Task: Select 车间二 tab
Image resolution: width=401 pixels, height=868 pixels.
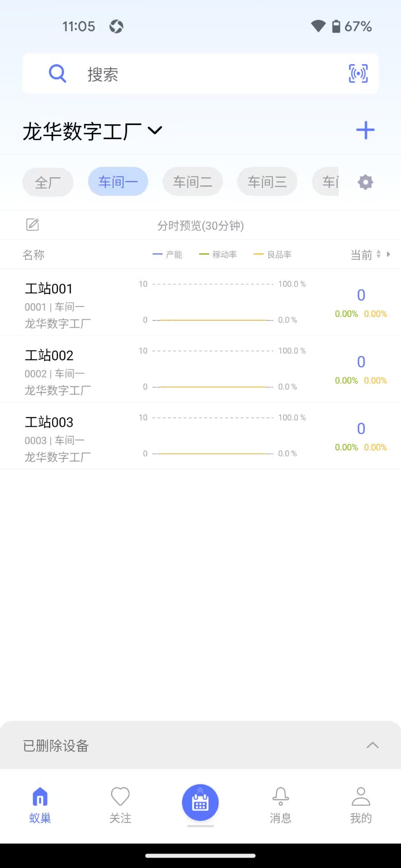Action: point(192,182)
